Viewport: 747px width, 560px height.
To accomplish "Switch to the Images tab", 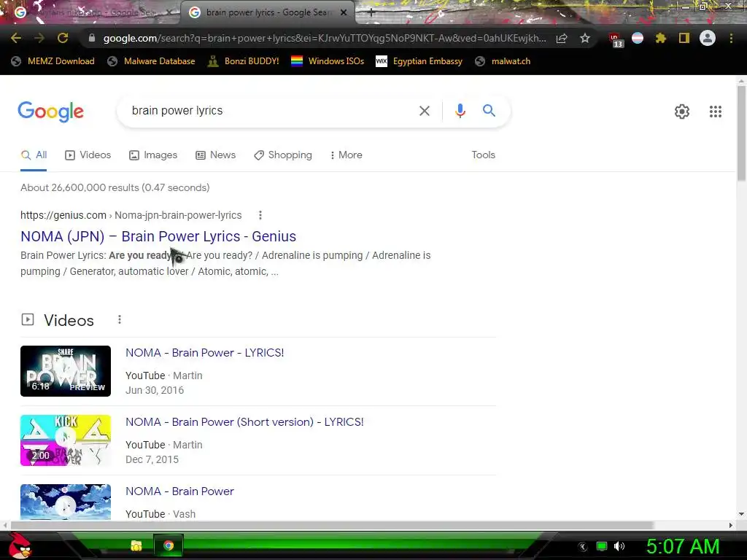I will coord(153,155).
